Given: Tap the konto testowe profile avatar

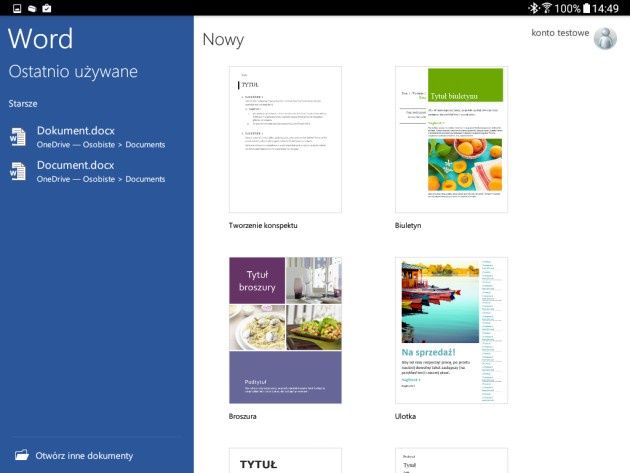Looking at the screenshot, I should click(x=605, y=38).
